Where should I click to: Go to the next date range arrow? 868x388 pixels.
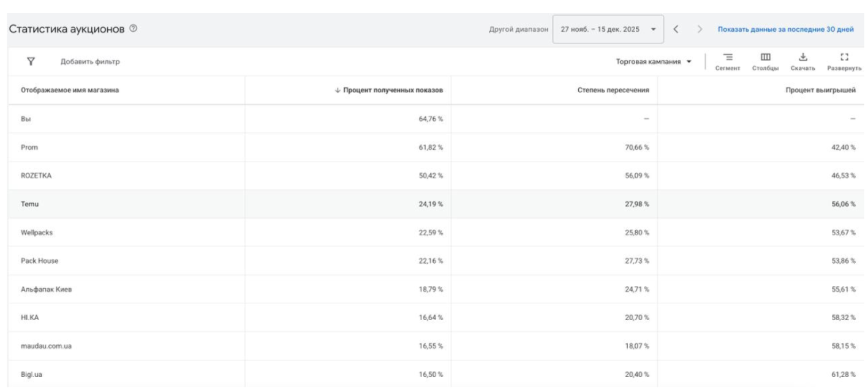[700, 30]
